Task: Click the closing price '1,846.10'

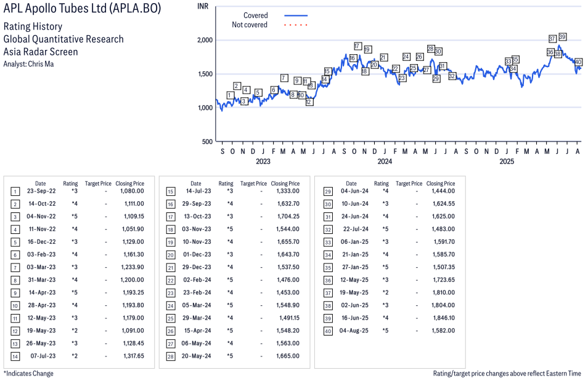Action: 443,318
